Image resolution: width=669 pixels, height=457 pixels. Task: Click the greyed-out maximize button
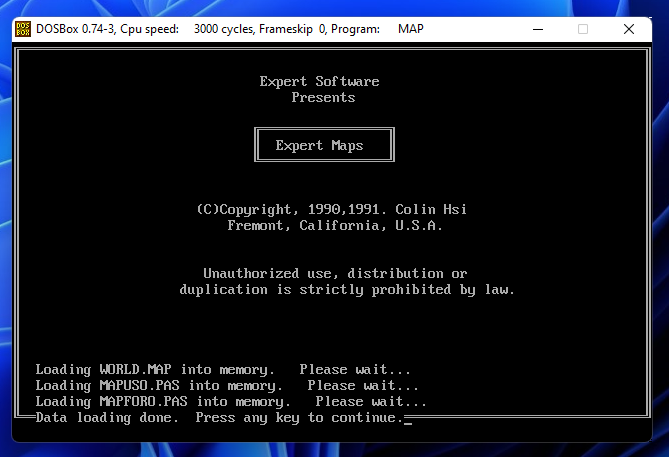(583, 29)
